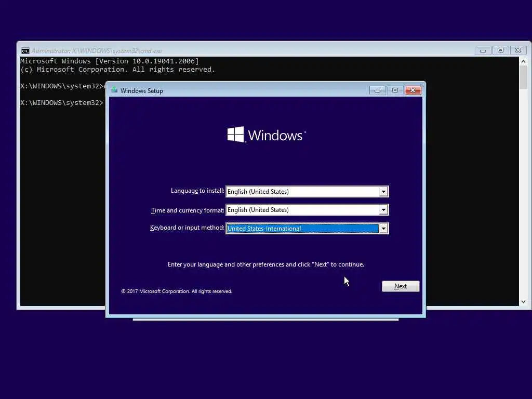Click 'Keyboard or input method:' label
The image size is (532, 399).
coord(187,228)
